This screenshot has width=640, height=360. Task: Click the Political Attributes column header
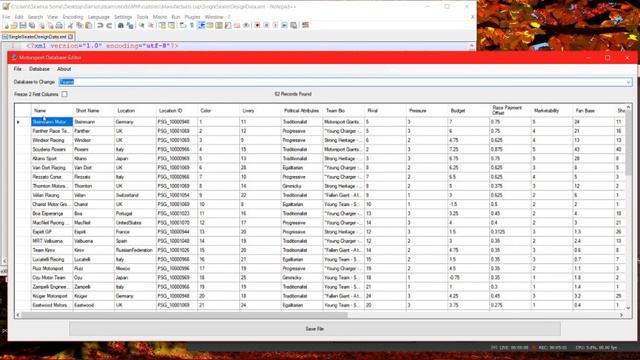pos(302,111)
